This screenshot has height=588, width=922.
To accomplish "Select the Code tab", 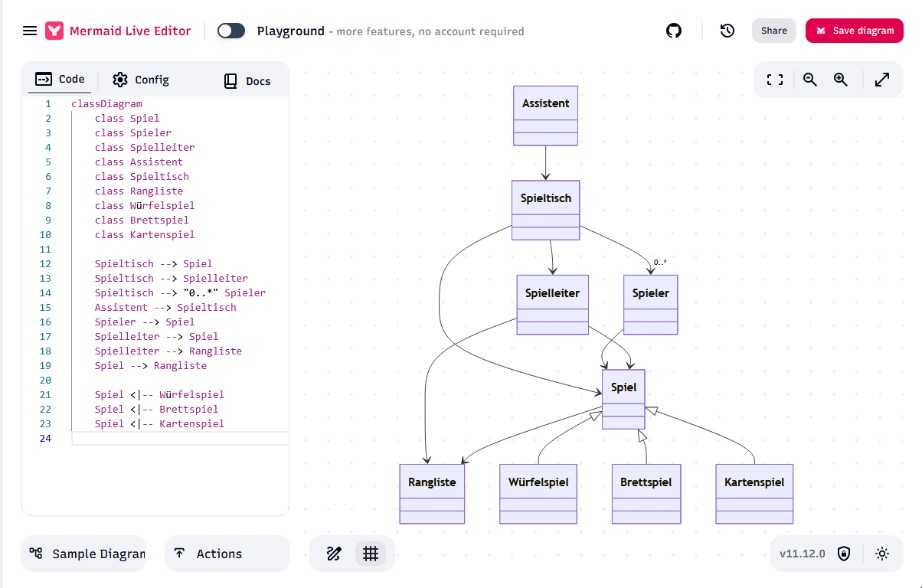I will [60, 79].
